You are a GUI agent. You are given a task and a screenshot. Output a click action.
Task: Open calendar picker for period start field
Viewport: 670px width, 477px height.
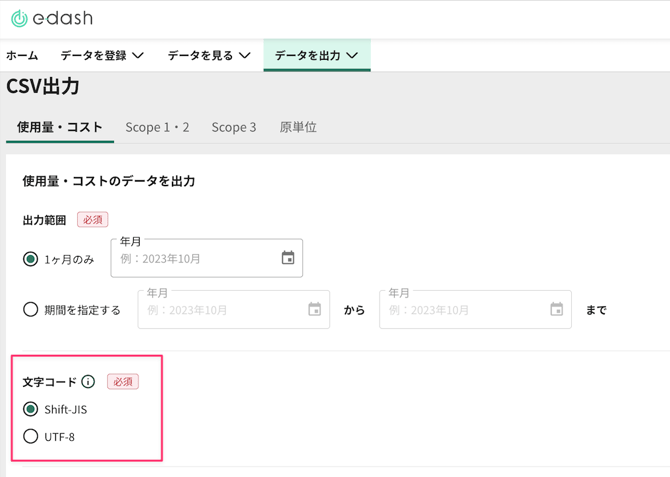[x=314, y=310]
